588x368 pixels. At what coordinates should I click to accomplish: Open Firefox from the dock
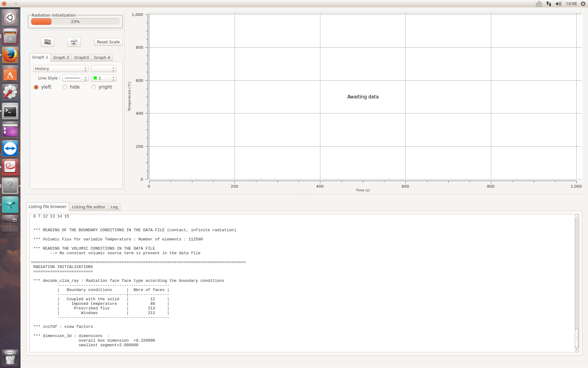[10, 55]
